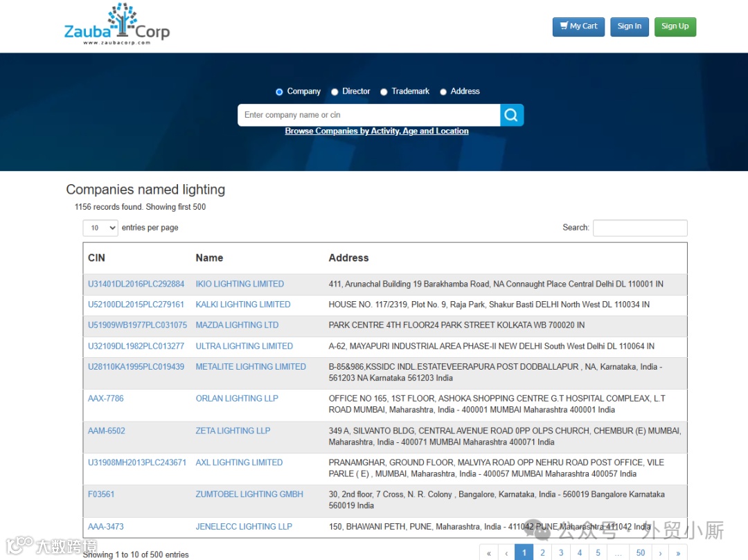This screenshot has width=748, height=560.
Task: Open METALITE LIGHTING LIMITED company page
Action: tap(251, 366)
